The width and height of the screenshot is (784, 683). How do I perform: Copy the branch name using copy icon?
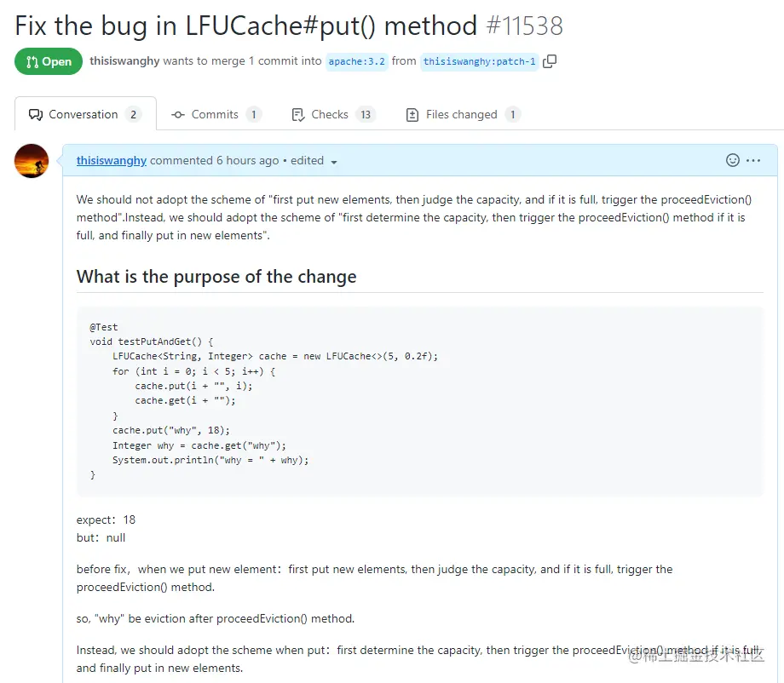coord(550,61)
